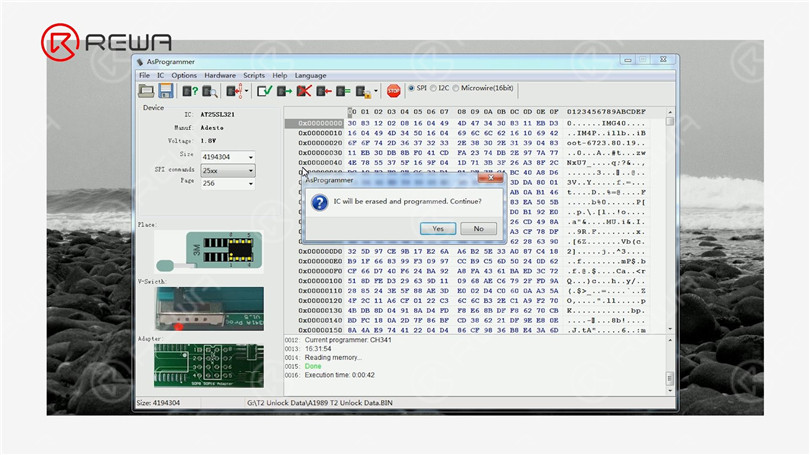Open the Hardware menu
The height and width of the screenshot is (455, 810).
click(x=220, y=75)
